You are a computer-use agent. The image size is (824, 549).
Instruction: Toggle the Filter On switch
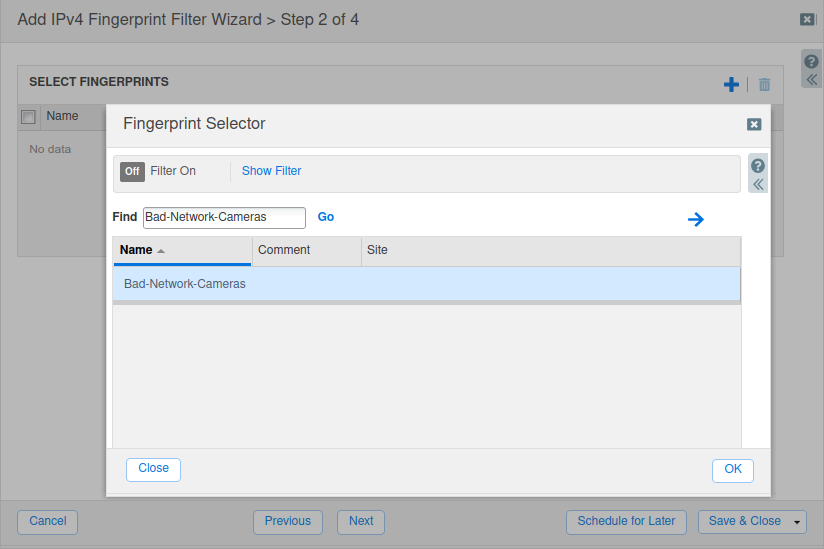pos(132,171)
